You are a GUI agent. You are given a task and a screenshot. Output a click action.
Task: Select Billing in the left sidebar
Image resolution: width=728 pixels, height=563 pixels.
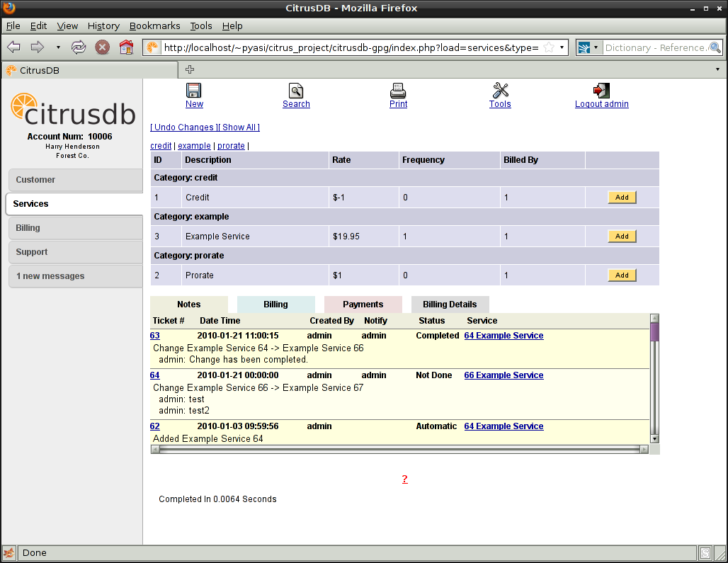point(74,228)
